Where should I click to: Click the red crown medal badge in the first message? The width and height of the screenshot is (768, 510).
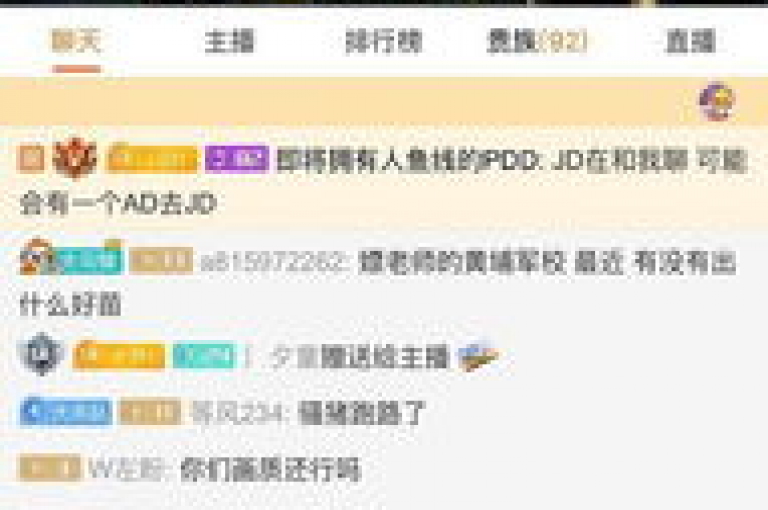pos(74,158)
